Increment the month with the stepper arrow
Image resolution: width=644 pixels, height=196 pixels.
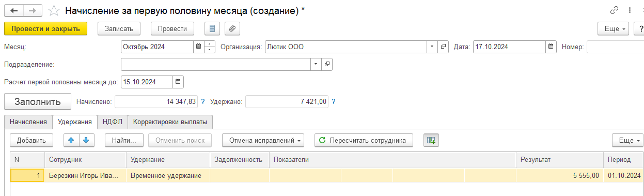(x=210, y=44)
